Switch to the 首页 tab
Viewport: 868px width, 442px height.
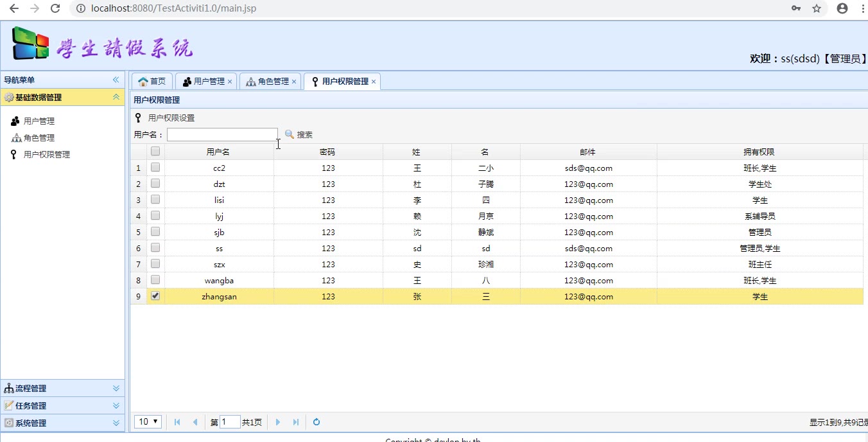click(x=152, y=82)
